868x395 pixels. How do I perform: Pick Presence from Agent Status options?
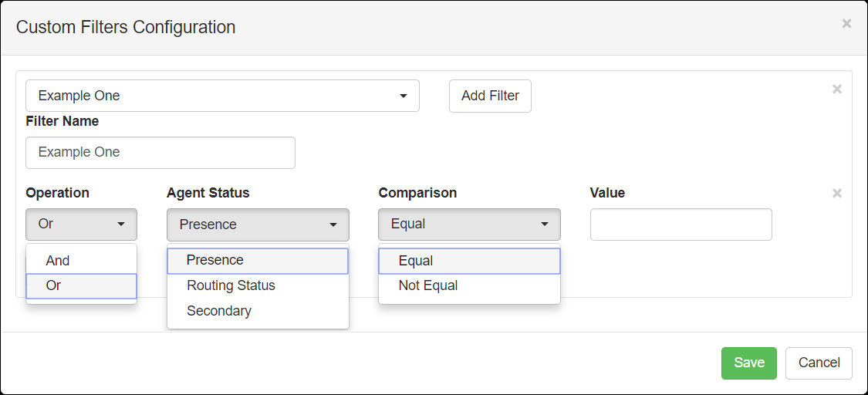pyautogui.click(x=258, y=261)
